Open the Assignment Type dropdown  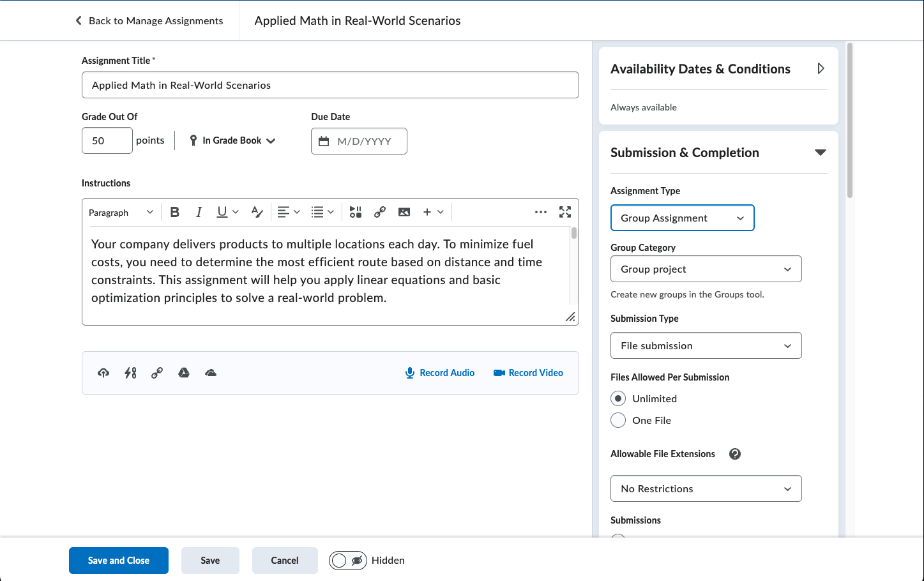click(682, 218)
